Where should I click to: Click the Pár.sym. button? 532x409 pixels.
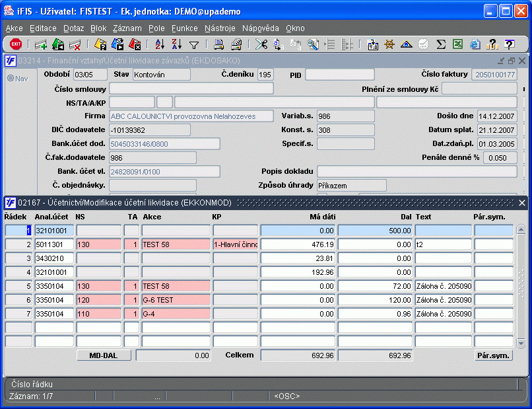tap(493, 355)
